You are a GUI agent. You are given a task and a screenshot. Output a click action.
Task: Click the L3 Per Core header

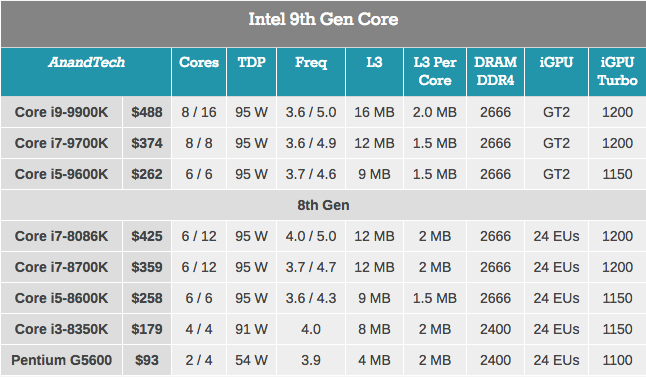tap(435, 72)
